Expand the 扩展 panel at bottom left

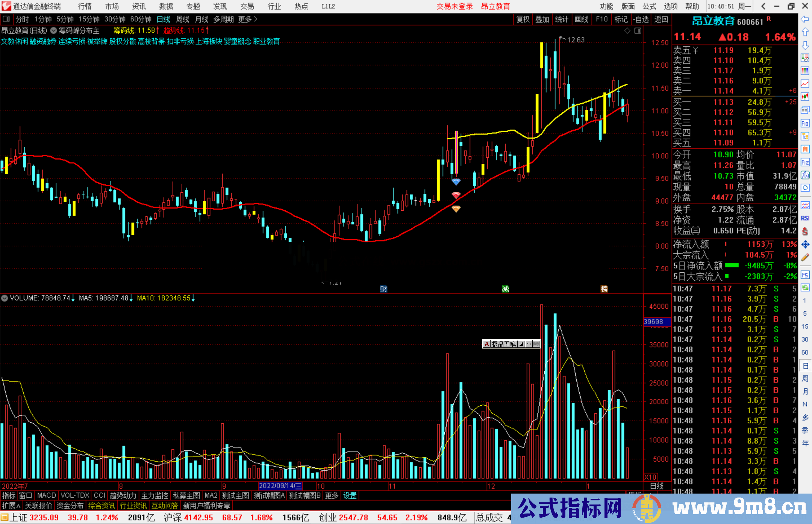(x=11, y=506)
